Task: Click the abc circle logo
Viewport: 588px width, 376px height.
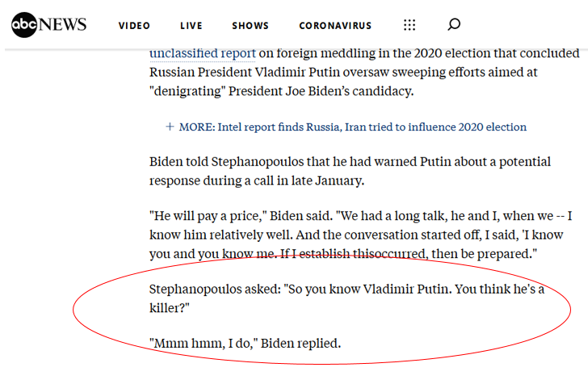Action: [x=24, y=25]
